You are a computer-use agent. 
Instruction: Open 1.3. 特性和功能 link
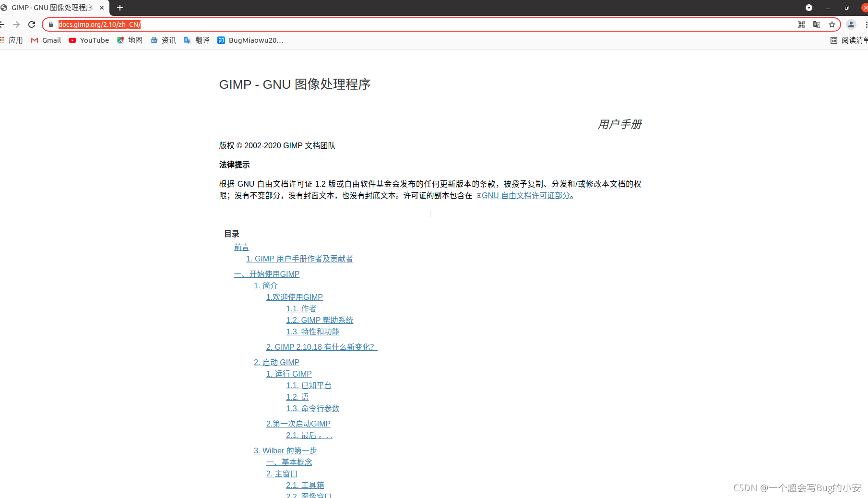[x=313, y=332]
